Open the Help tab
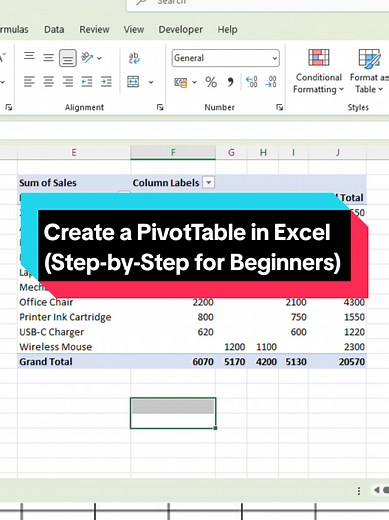 point(228,30)
